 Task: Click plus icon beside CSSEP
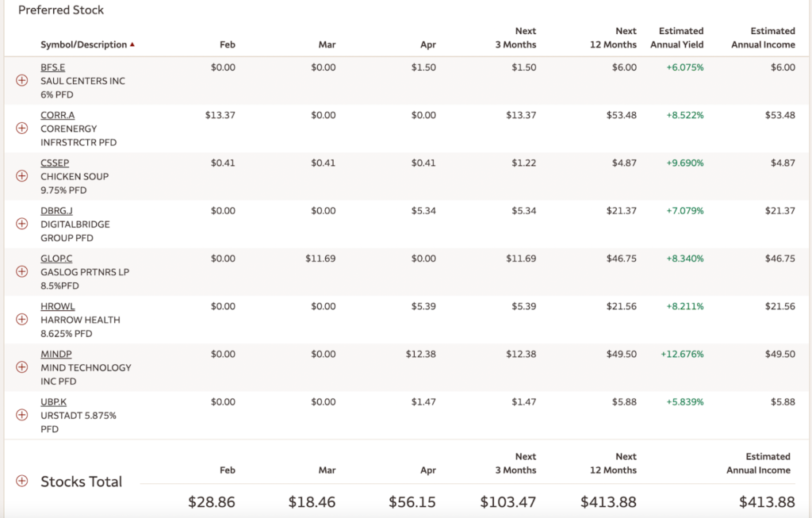[22, 176]
